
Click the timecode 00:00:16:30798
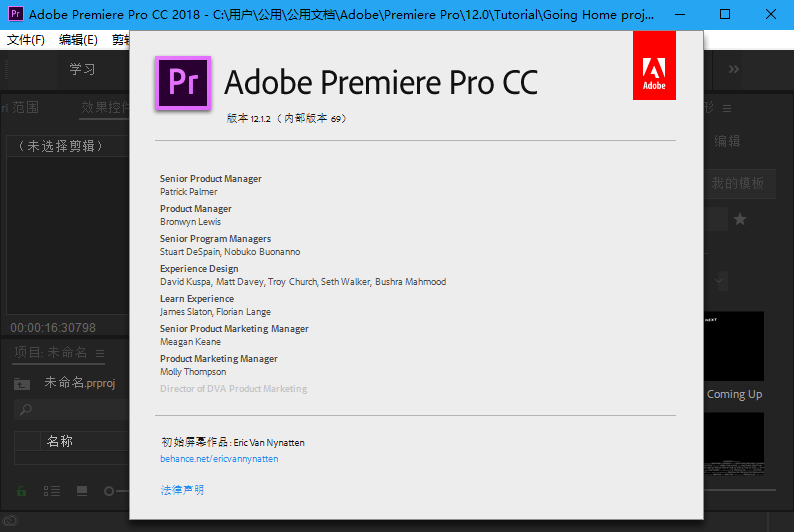(x=53, y=328)
